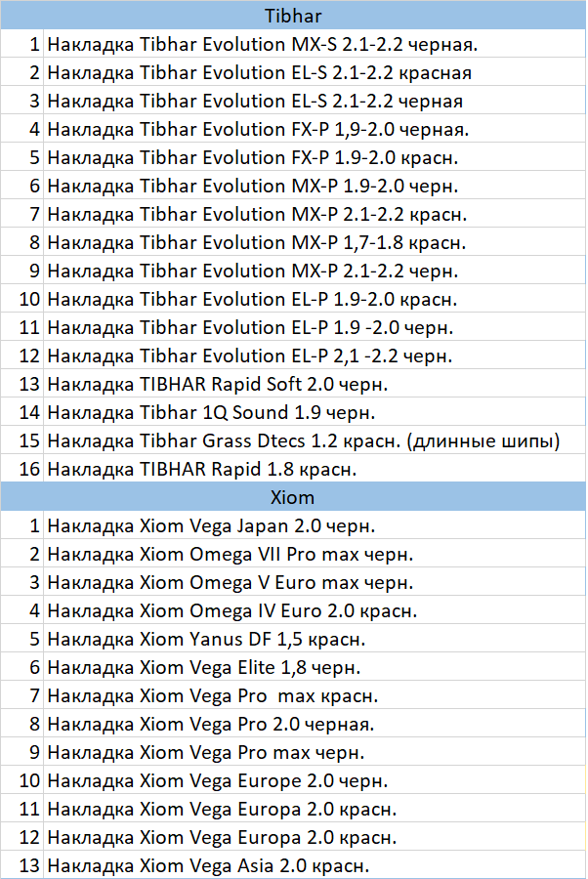588x879 pixels.
Task: Click number cell 1 beside Xiom Vega Japan
Action: tap(21, 525)
